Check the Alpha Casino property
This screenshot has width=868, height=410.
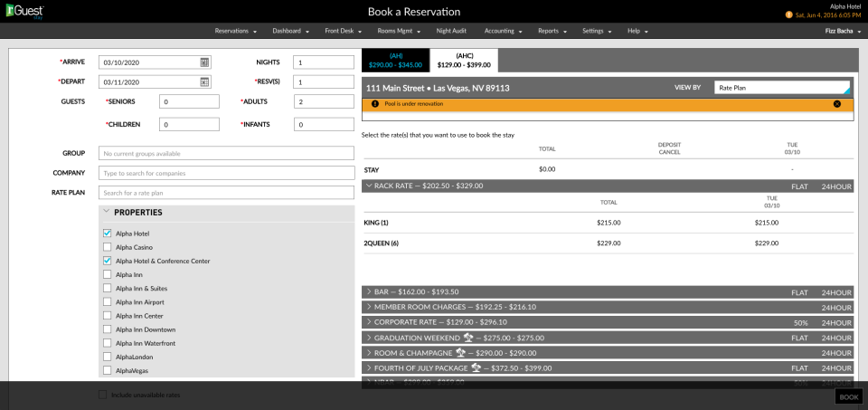tap(108, 247)
